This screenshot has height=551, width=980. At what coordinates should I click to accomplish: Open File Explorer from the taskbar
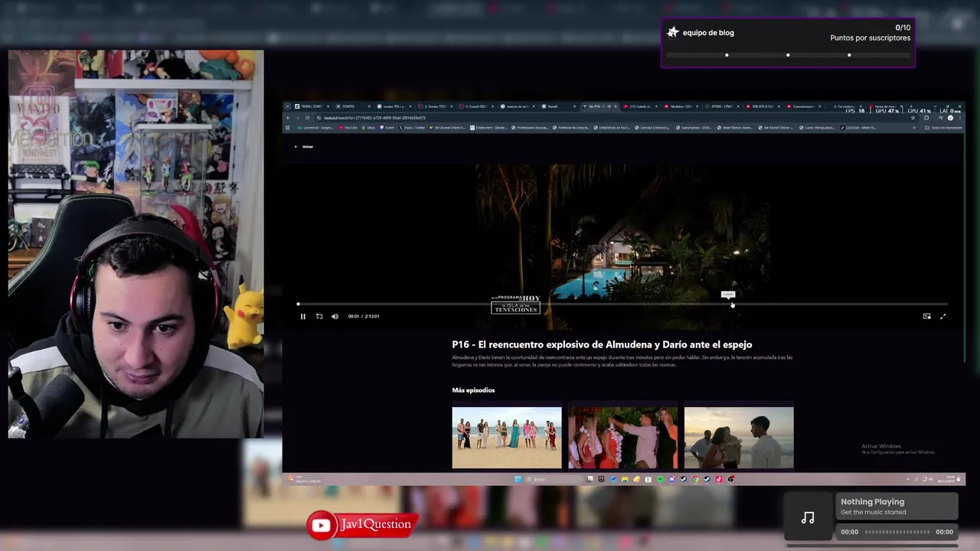click(x=625, y=479)
